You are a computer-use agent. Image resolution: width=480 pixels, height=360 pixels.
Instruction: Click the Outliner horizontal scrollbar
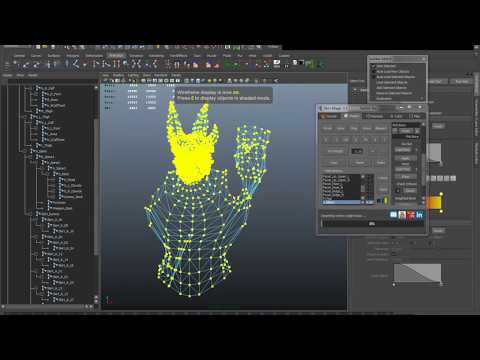[45, 306]
